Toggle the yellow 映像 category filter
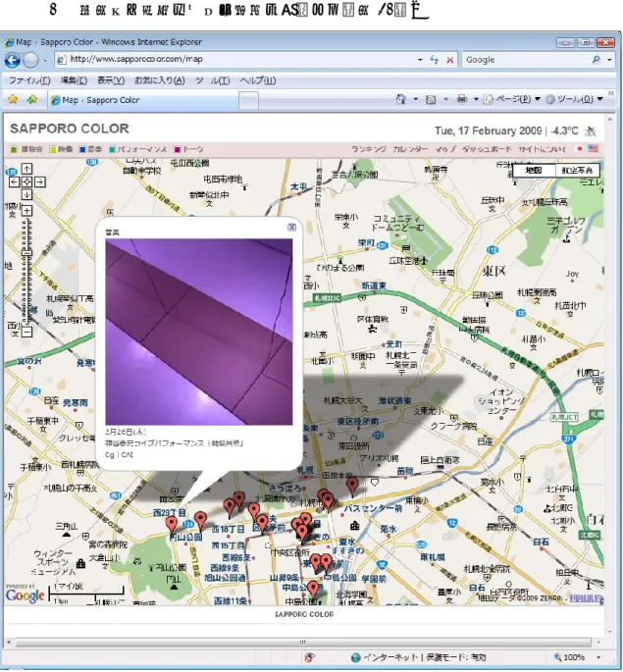 tap(61, 149)
